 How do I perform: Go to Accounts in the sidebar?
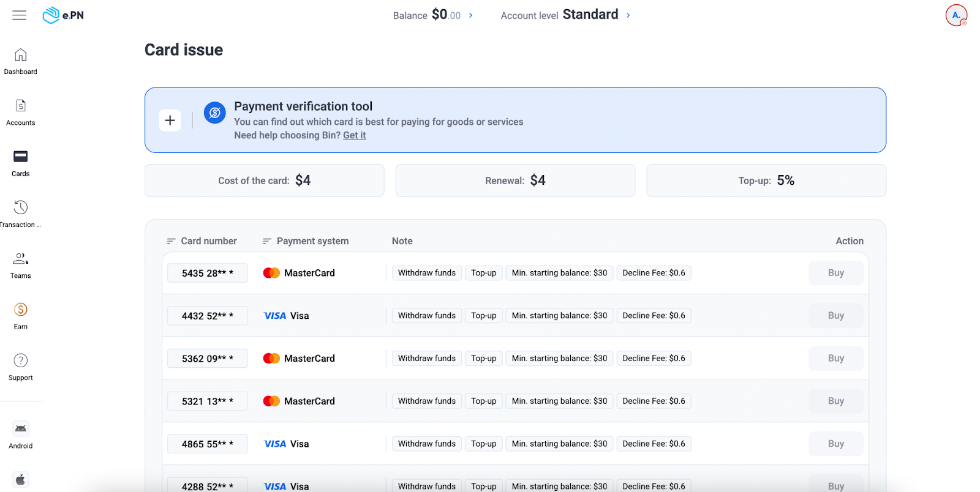point(21,112)
